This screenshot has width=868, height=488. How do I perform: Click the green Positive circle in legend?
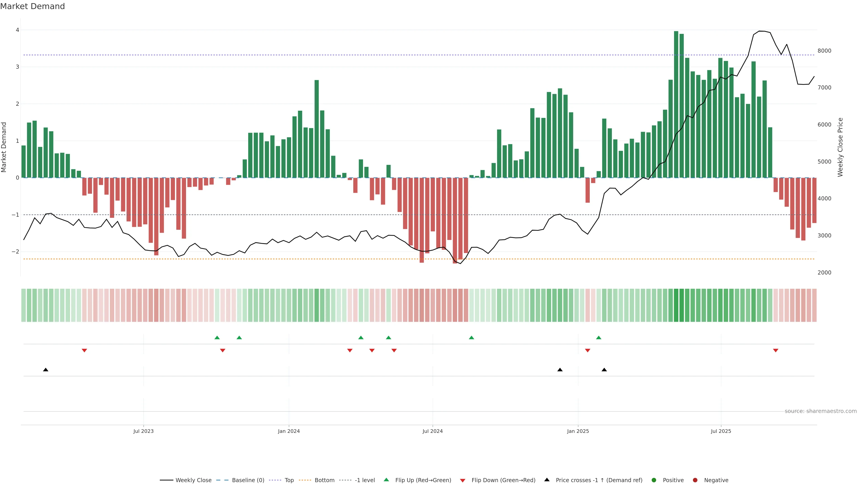pyautogui.click(x=654, y=480)
